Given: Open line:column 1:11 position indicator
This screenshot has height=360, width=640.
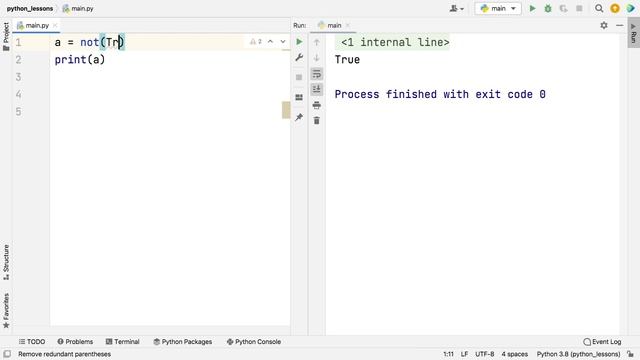Looking at the screenshot, I should click(448, 354).
